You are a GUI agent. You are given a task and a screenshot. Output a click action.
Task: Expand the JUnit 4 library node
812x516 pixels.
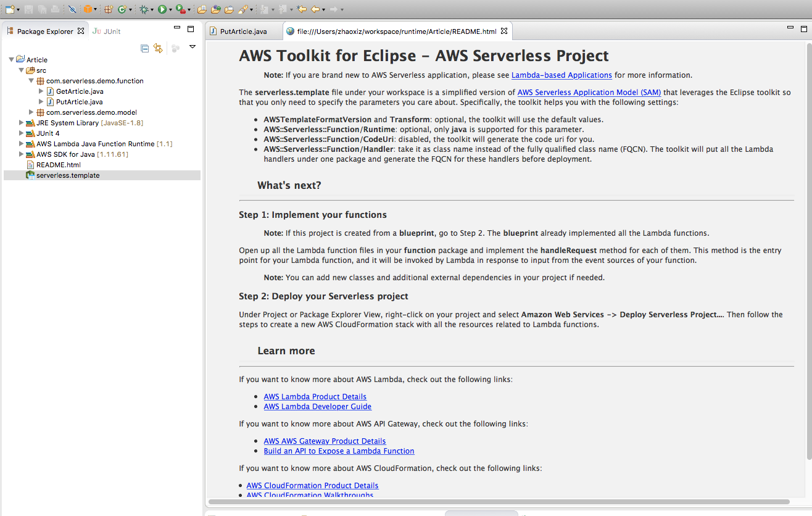pyautogui.click(x=21, y=133)
